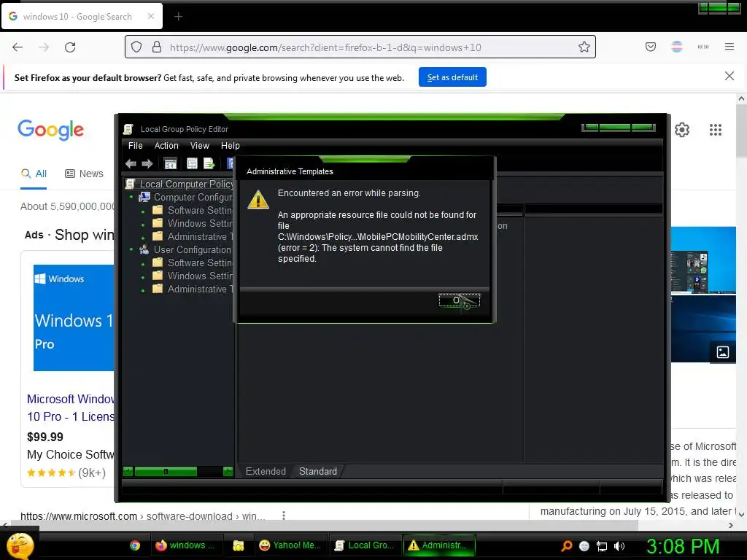Open a new Firefox tab
The image size is (747, 560).
pos(178,17)
